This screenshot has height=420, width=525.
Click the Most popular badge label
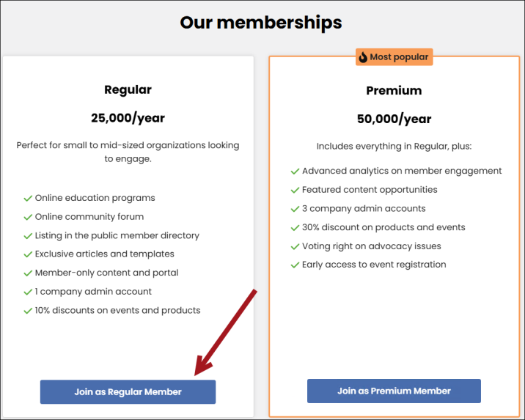coord(399,57)
